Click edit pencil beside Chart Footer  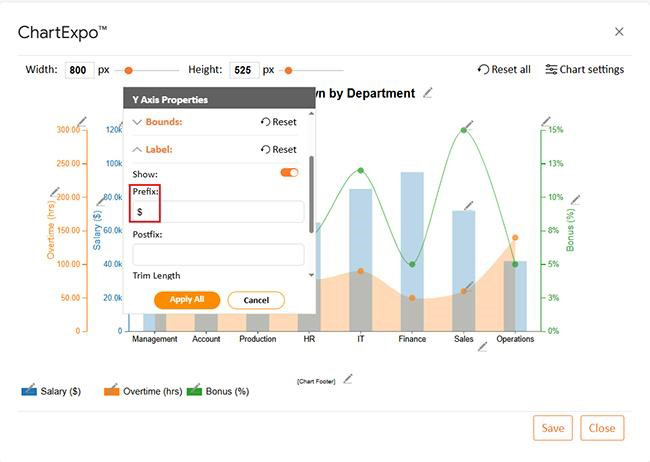[x=348, y=379]
